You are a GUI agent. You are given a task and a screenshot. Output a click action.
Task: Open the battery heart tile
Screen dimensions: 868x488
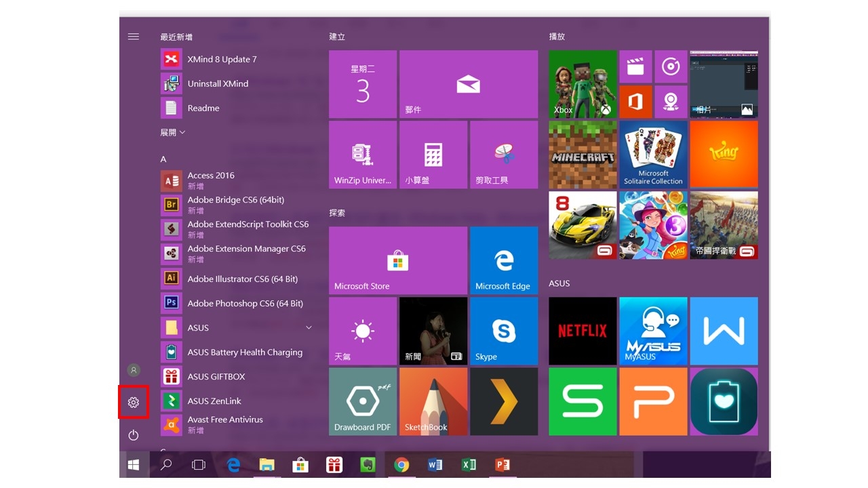tap(724, 401)
